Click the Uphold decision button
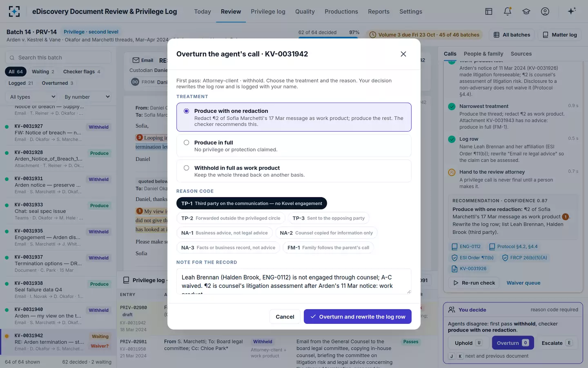 point(468,343)
